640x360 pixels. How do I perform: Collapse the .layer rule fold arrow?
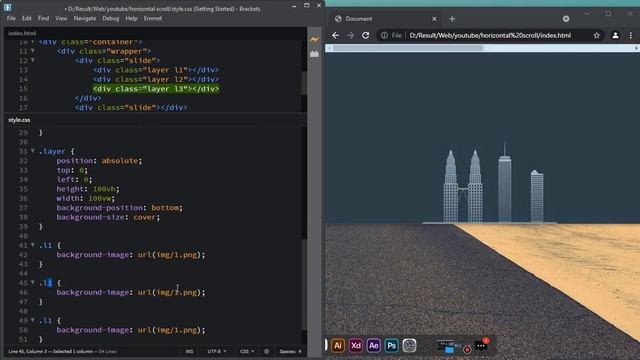[33, 151]
